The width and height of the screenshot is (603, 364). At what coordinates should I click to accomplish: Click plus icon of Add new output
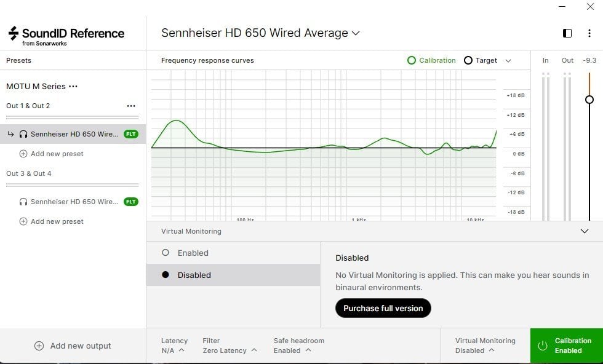pyautogui.click(x=39, y=346)
